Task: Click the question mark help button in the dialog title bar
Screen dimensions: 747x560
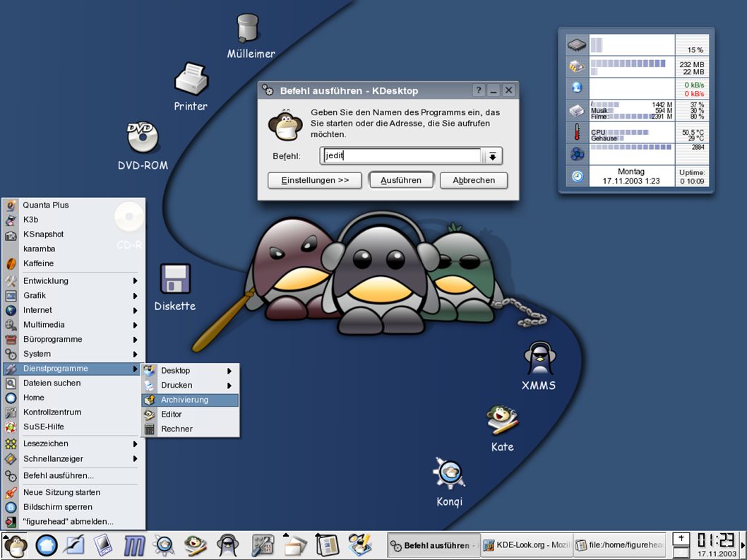Action: coord(479,90)
